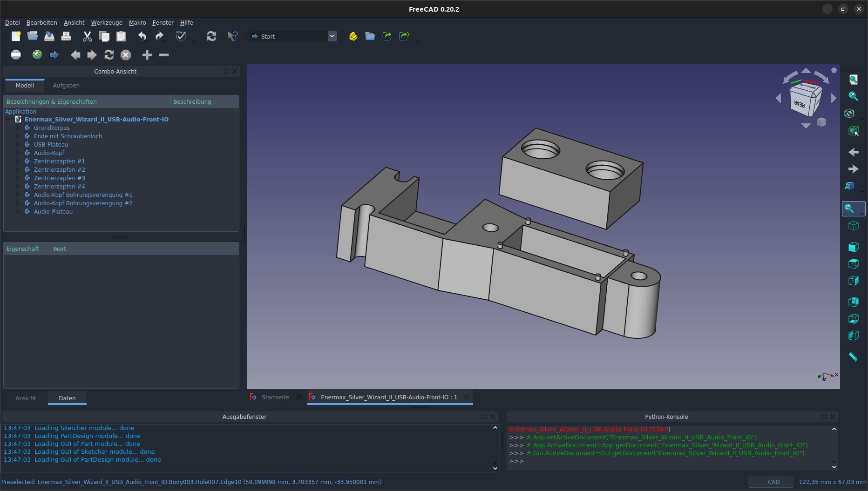This screenshot has height=491, width=868.
Task: Click the Measure distance ruler icon
Action: pyautogui.click(x=853, y=357)
